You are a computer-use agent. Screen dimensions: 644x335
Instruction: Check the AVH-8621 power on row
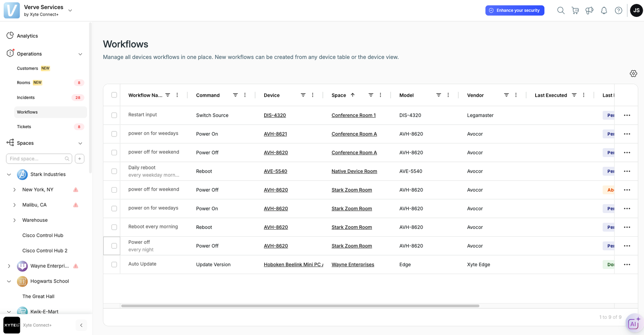(x=114, y=134)
